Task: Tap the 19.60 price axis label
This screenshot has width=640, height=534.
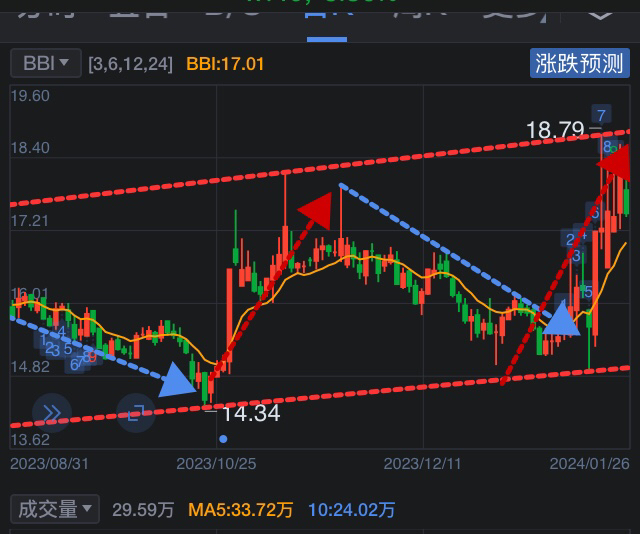Action: click(30, 96)
